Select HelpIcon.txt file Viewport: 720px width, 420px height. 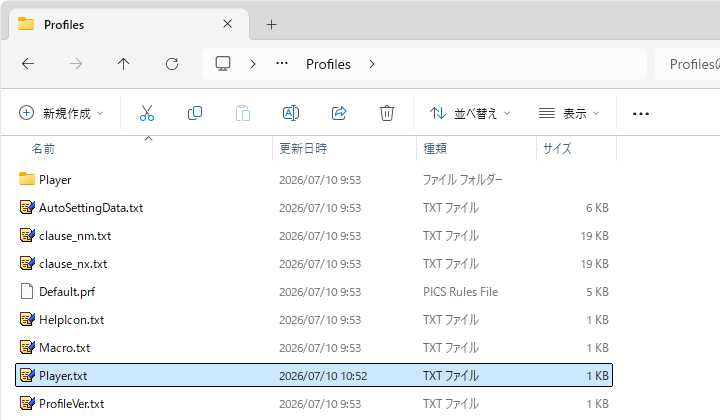click(72, 320)
